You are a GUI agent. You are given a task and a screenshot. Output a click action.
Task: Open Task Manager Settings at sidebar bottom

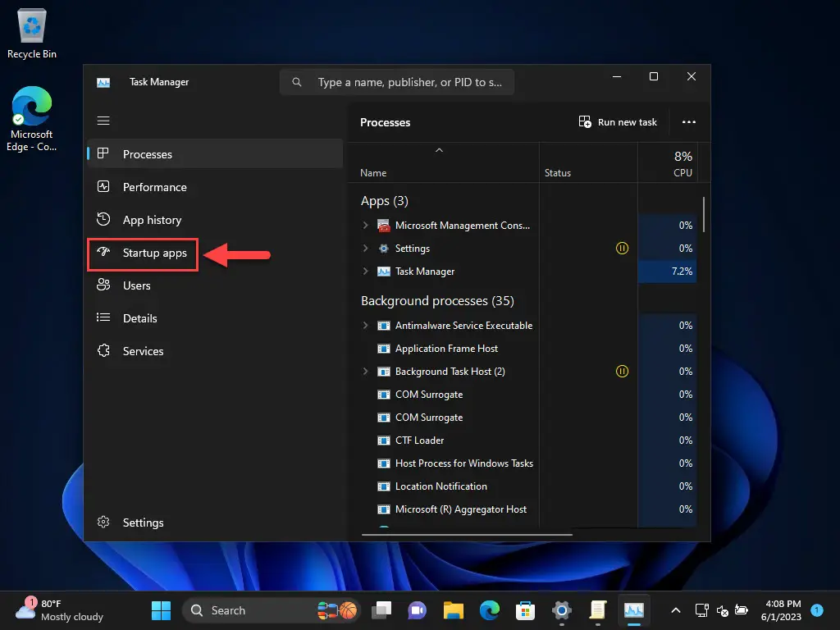[214, 523]
